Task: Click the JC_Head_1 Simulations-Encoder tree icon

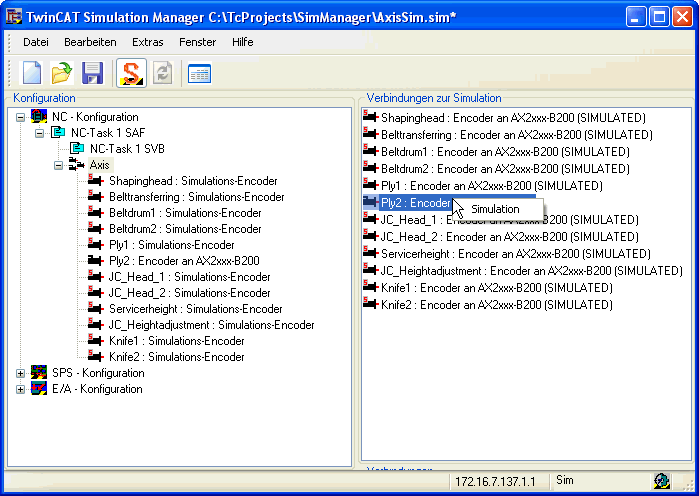Action: [96, 276]
